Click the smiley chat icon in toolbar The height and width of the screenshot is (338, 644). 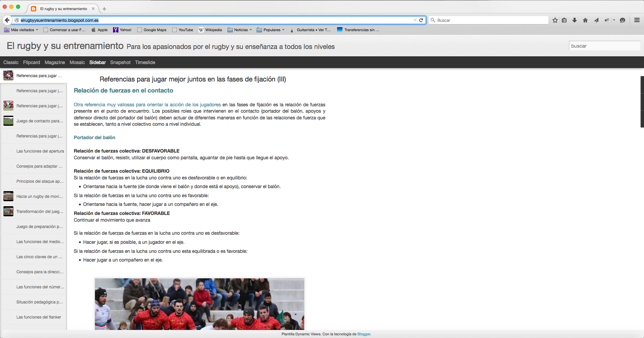point(623,20)
